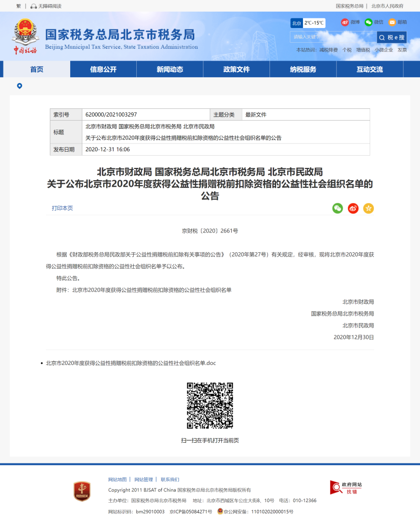
Task: Open the 网站管理 footer link
Action: [143, 479]
